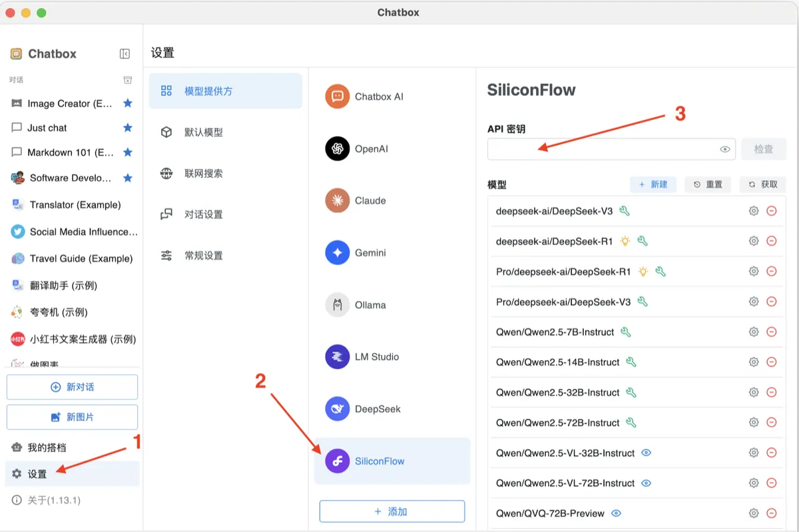Open 设置 settings in the sidebar
Image resolution: width=799 pixels, height=532 pixels.
(72, 474)
